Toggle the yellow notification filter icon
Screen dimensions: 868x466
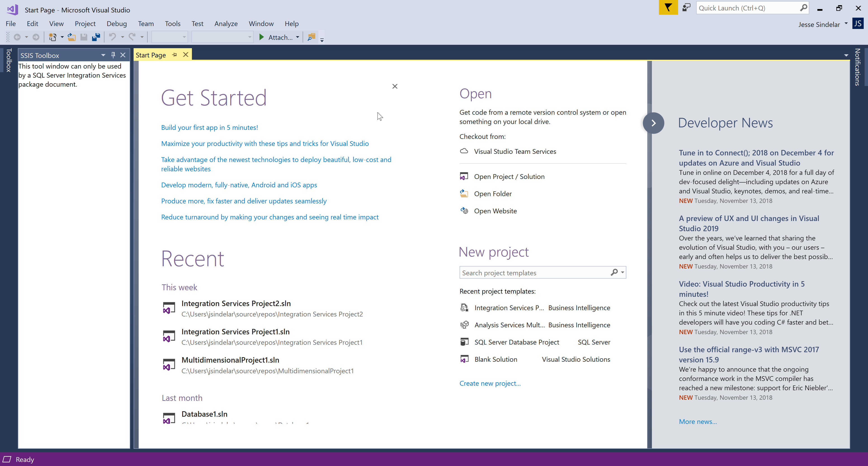[x=668, y=7]
